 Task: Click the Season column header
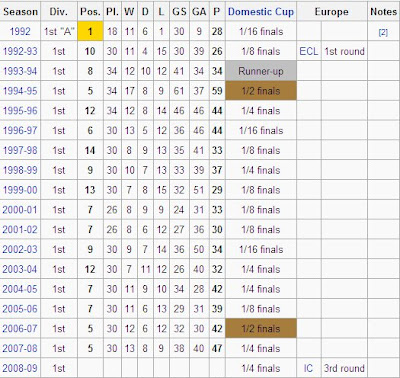click(x=20, y=12)
